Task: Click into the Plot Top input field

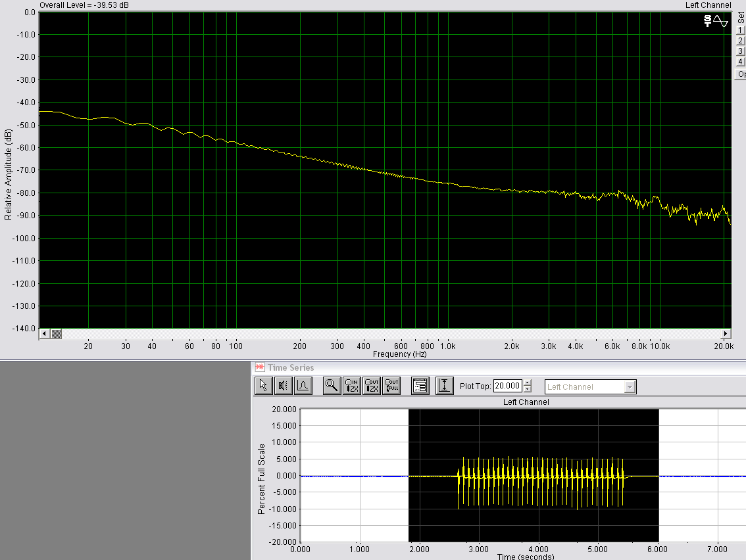Action: [507, 386]
